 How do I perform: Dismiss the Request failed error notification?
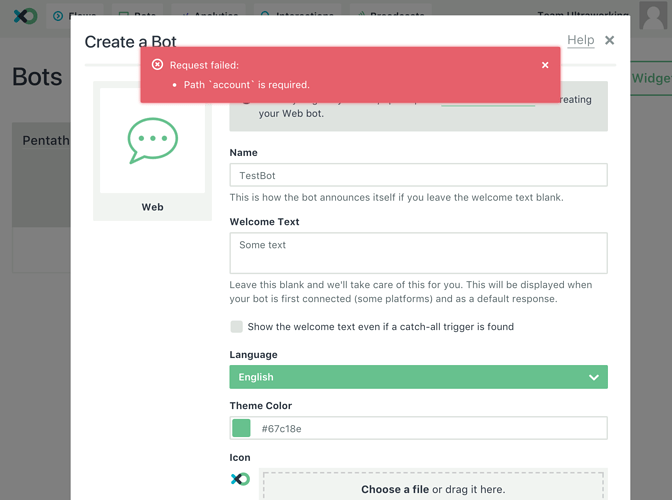pyautogui.click(x=545, y=65)
